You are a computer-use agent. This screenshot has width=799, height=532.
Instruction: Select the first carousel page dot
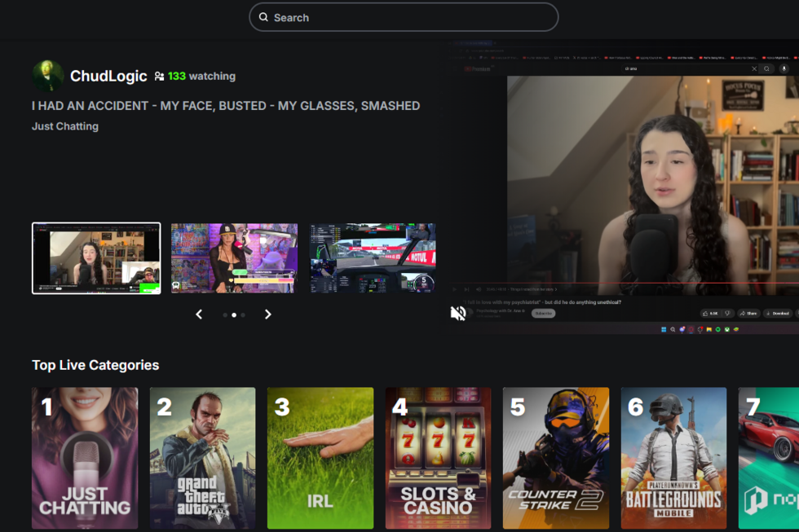point(225,314)
